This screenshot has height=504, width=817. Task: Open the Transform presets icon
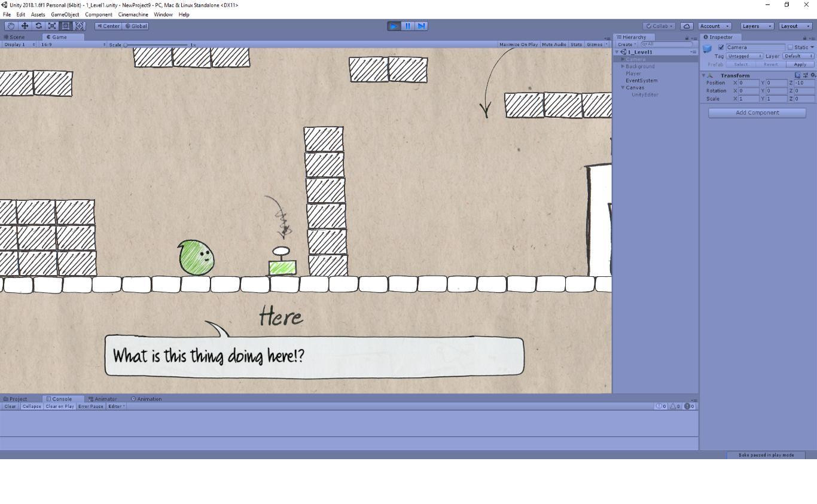[x=806, y=75]
